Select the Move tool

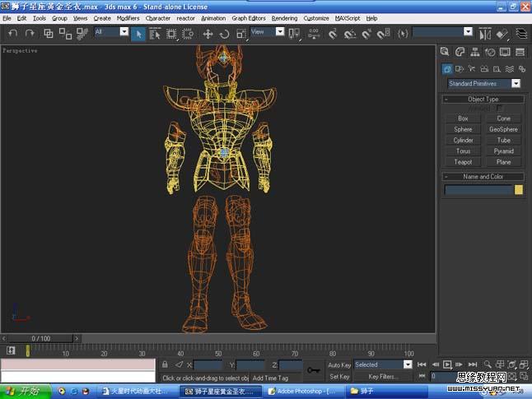coord(208,34)
